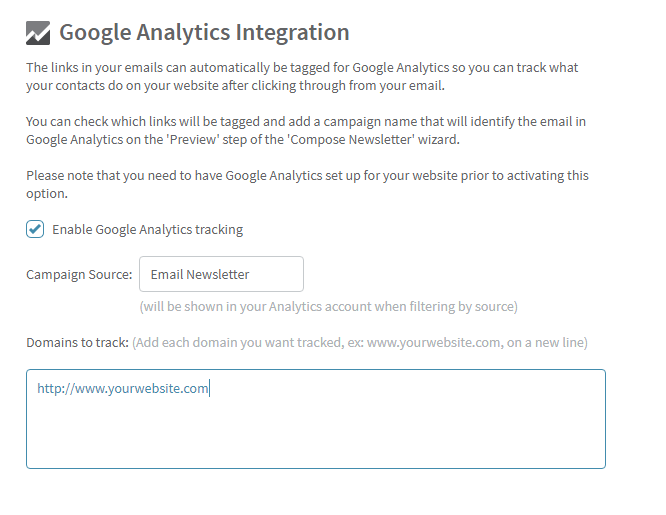This screenshot has height=515, width=666.
Task: Click the word 'option.' ending the note paragraph
Action: pyautogui.click(x=47, y=194)
